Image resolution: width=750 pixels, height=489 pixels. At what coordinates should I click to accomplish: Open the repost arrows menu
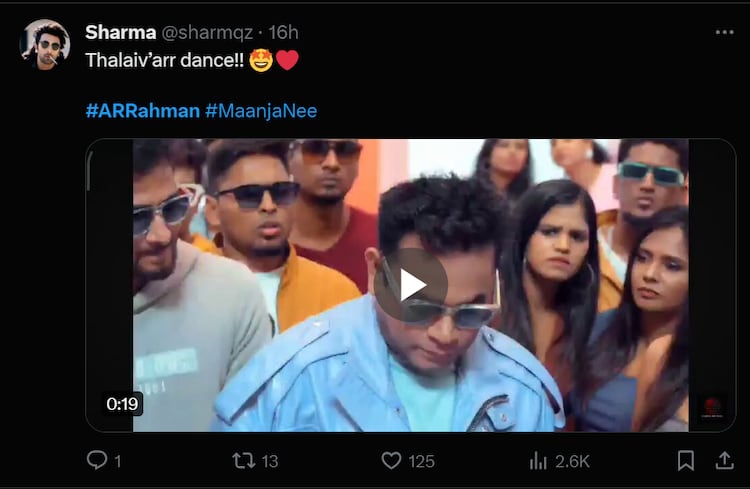pyautogui.click(x=243, y=460)
